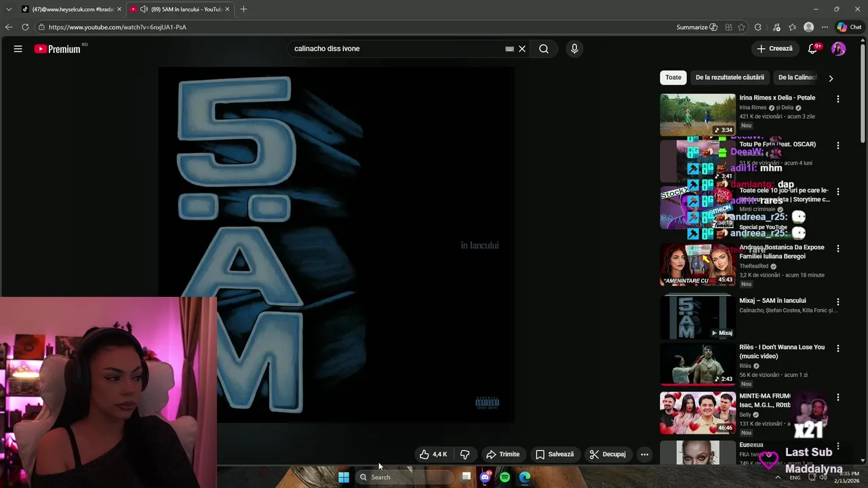Click the browser address bar URL
This screenshot has width=868, height=488.
click(x=117, y=27)
